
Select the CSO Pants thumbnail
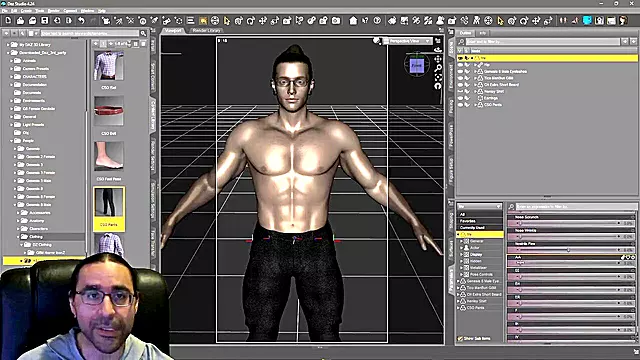point(109,209)
